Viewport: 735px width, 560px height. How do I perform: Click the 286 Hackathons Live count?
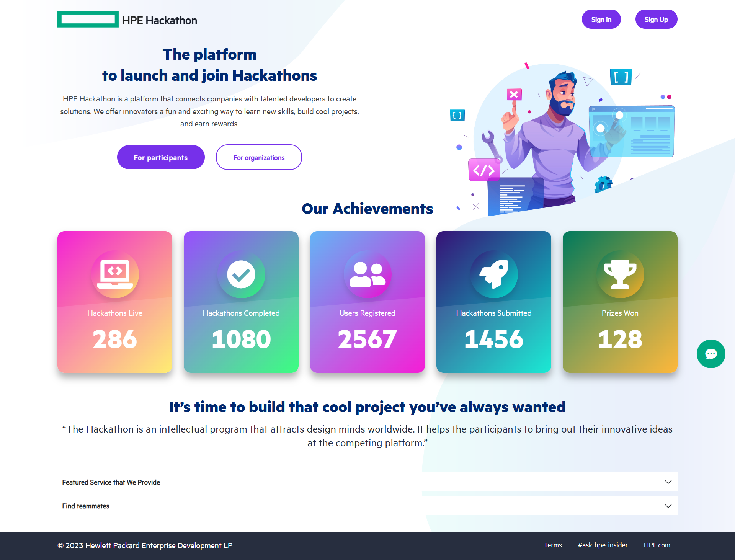coord(115,339)
